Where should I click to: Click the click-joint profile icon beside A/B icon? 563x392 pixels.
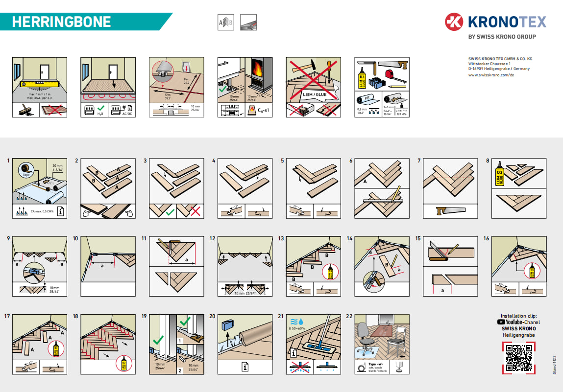point(248,22)
